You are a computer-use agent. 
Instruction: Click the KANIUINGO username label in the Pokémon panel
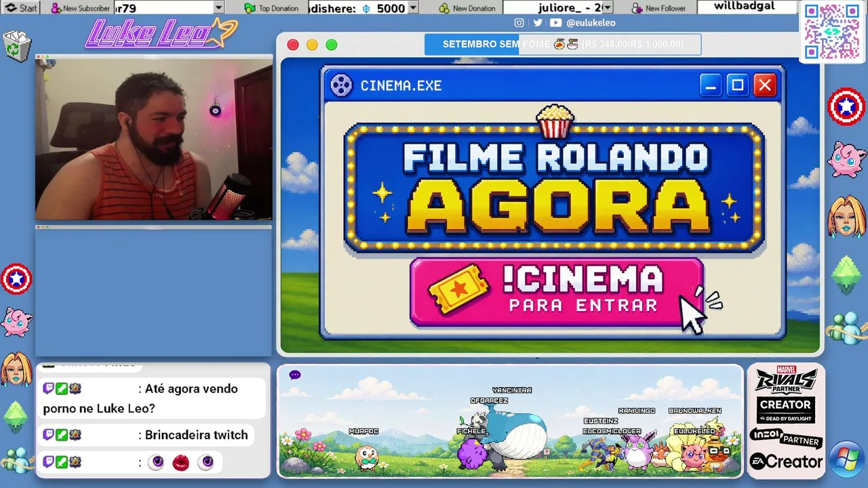(x=637, y=411)
